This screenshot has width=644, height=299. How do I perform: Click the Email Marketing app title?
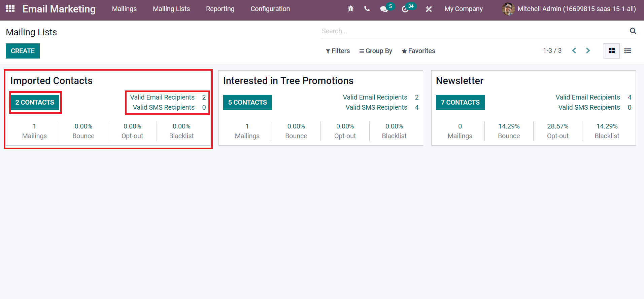pos(59,9)
